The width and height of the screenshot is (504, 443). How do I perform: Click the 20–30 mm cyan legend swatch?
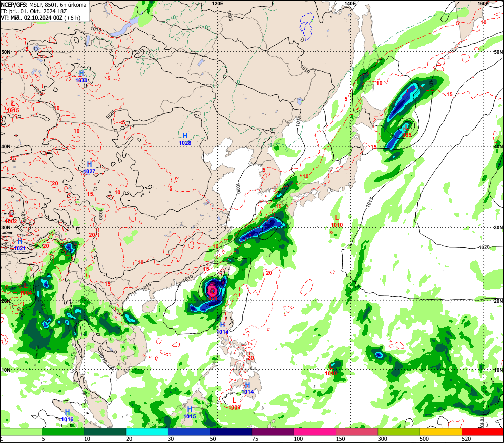tap(147, 432)
